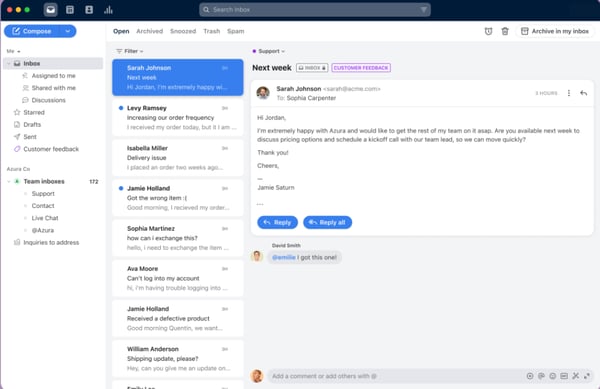Click the pin icon on William Anderson conversation
The height and width of the screenshot is (389, 600).
coord(225,349)
